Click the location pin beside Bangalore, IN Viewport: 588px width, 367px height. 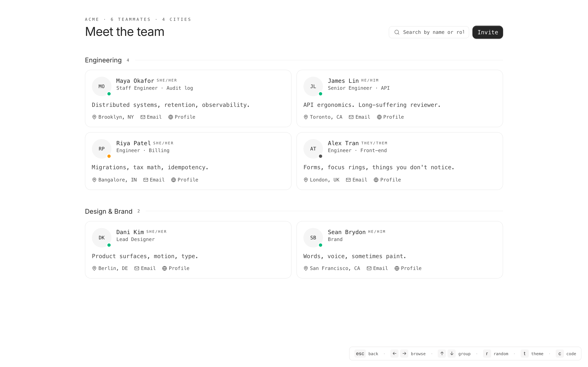point(94,180)
